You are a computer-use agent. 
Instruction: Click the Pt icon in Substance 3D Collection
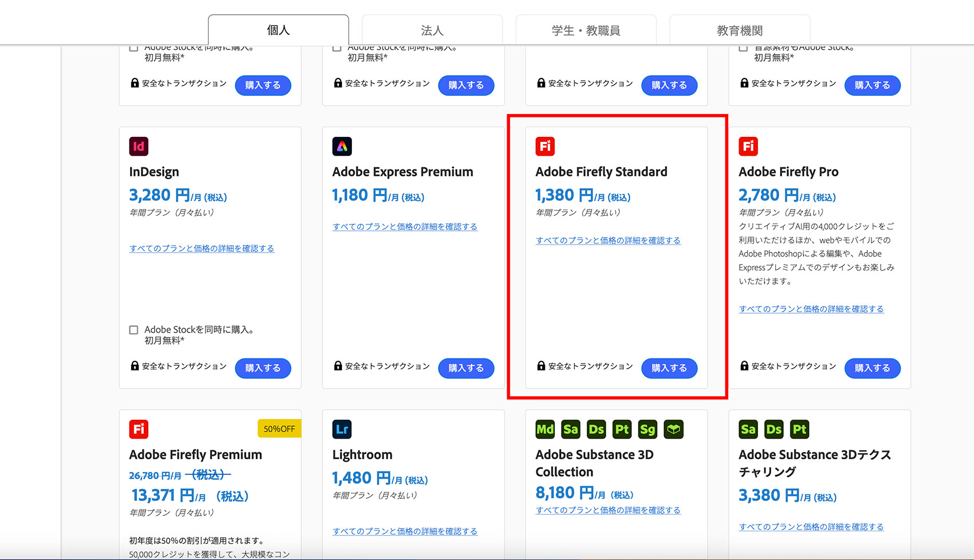click(622, 429)
